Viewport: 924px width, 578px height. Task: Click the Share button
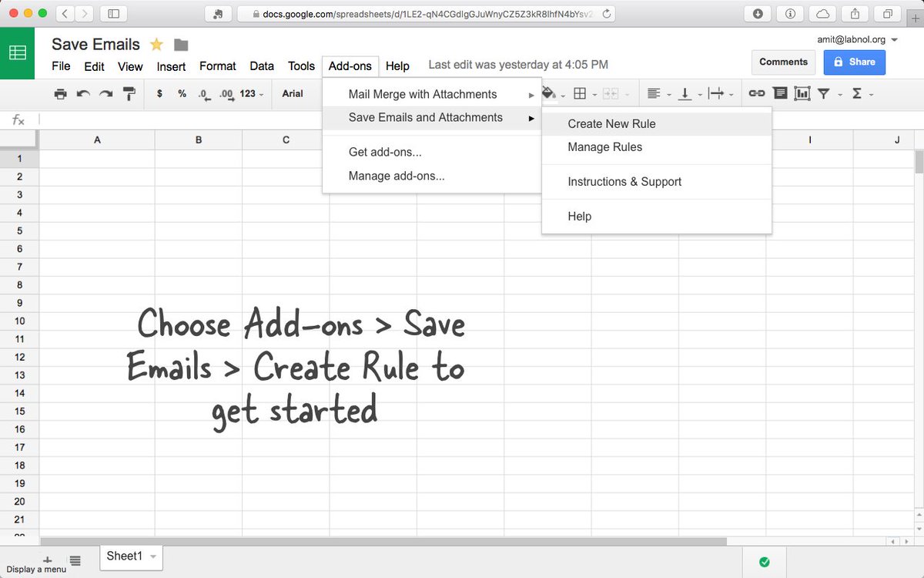click(x=854, y=62)
